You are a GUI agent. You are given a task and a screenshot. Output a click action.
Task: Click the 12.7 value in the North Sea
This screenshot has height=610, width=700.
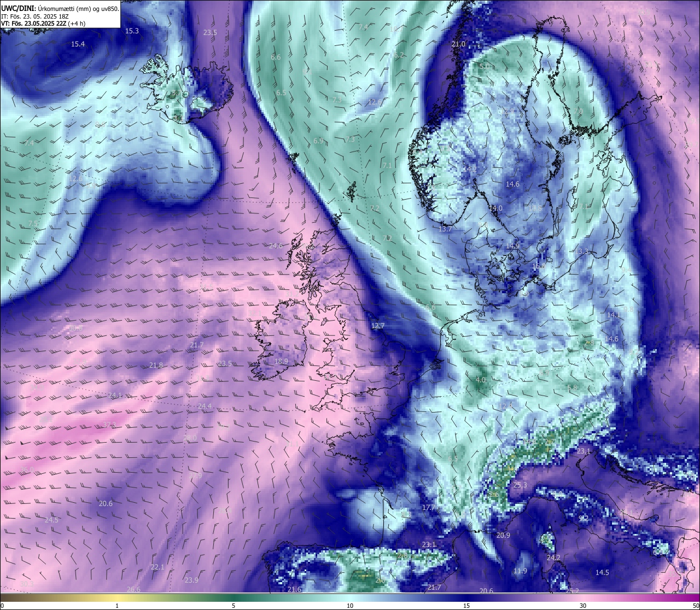pyautogui.click(x=378, y=326)
